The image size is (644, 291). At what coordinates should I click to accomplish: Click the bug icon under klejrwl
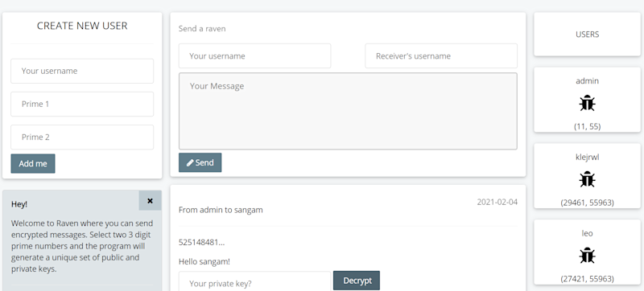[x=588, y=179]
